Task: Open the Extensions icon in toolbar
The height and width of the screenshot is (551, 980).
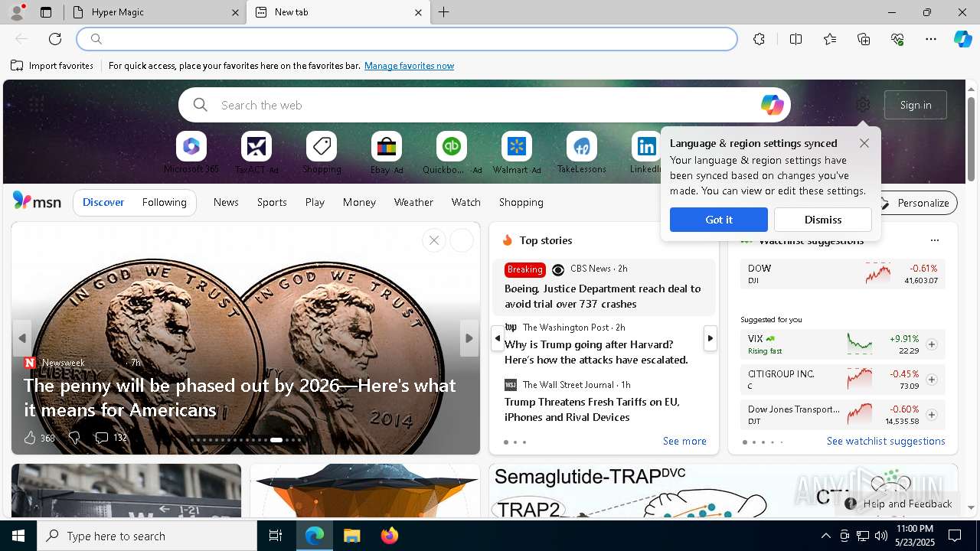Action: (759, 39)
